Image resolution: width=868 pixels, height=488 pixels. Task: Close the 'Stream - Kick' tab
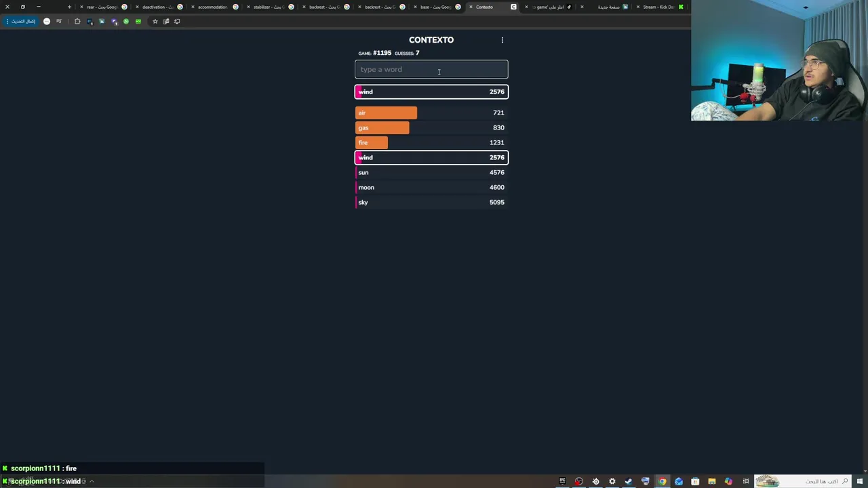pyautogui.click(x=637, y=7)
